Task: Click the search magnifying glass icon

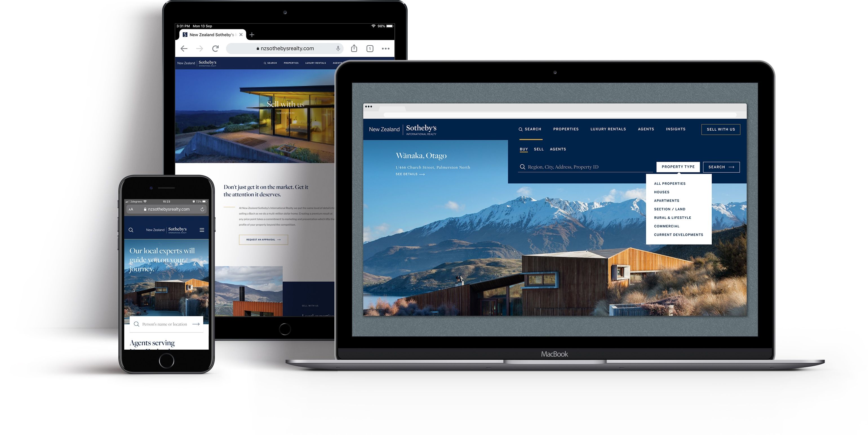Action: point(520,129)
